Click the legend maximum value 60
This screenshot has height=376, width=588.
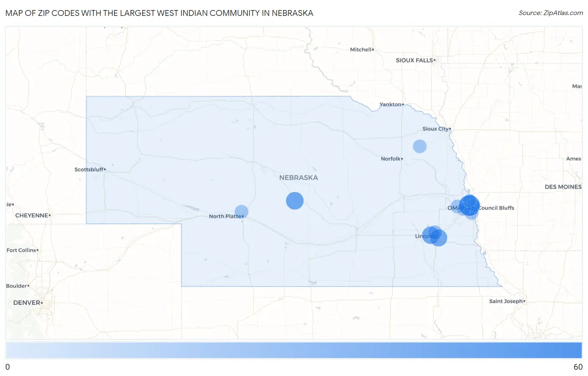point(578,367)
